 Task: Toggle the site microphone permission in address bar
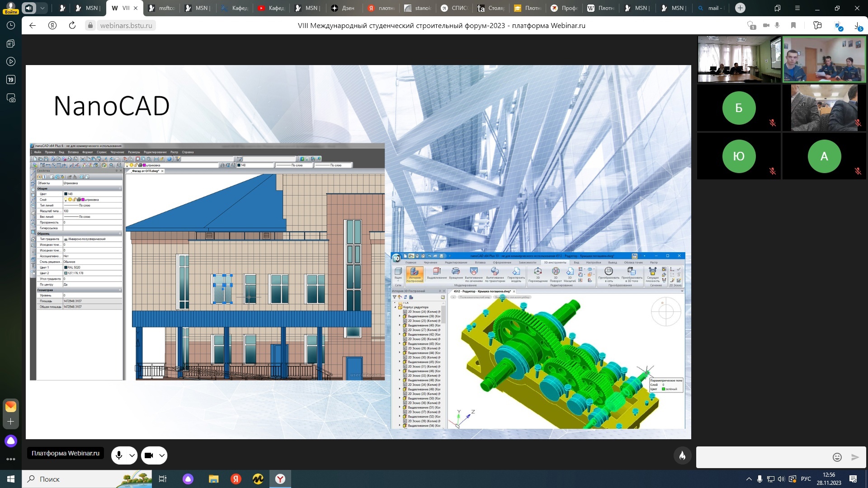[x=778, y=26]
